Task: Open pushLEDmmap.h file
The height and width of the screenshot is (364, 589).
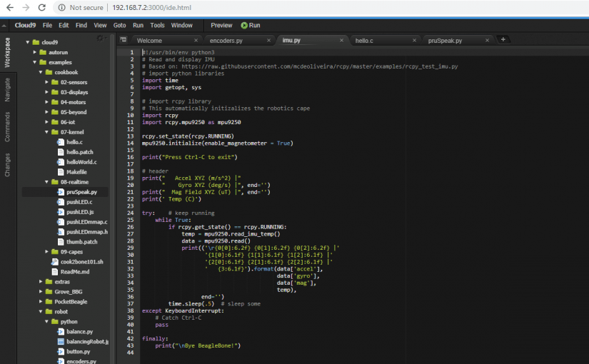Action: pyautogui.click(x=87, y=232)
